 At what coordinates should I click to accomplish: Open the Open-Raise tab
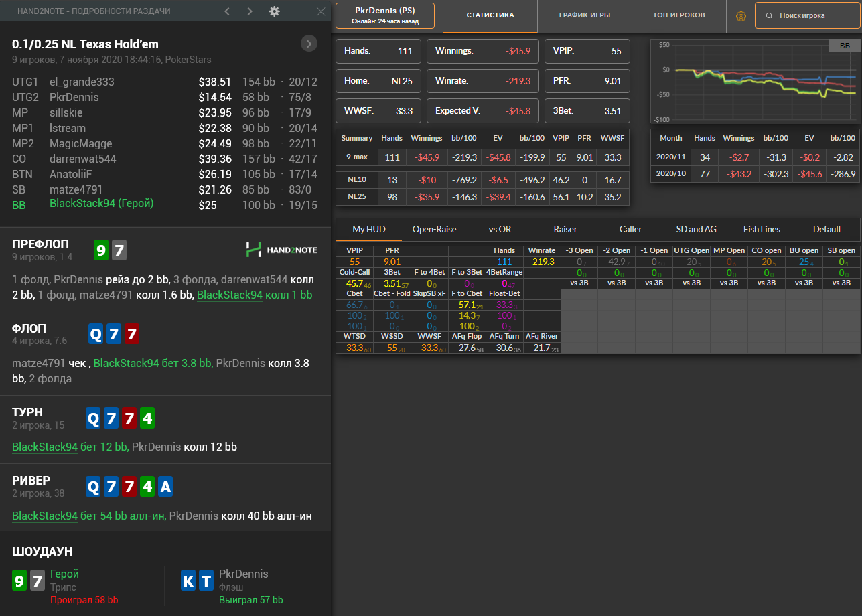[x=435, y=229]
